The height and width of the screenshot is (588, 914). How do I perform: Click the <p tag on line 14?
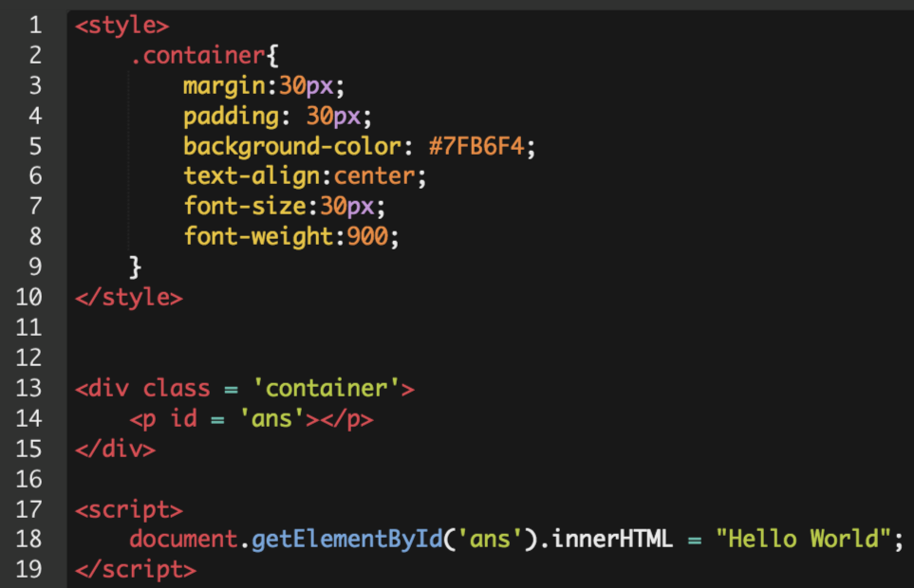142,419
